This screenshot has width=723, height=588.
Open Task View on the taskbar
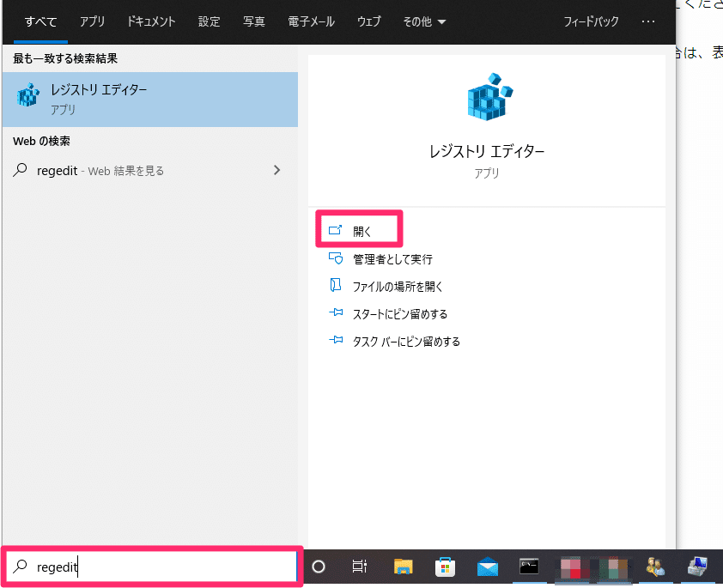[359, 567]
